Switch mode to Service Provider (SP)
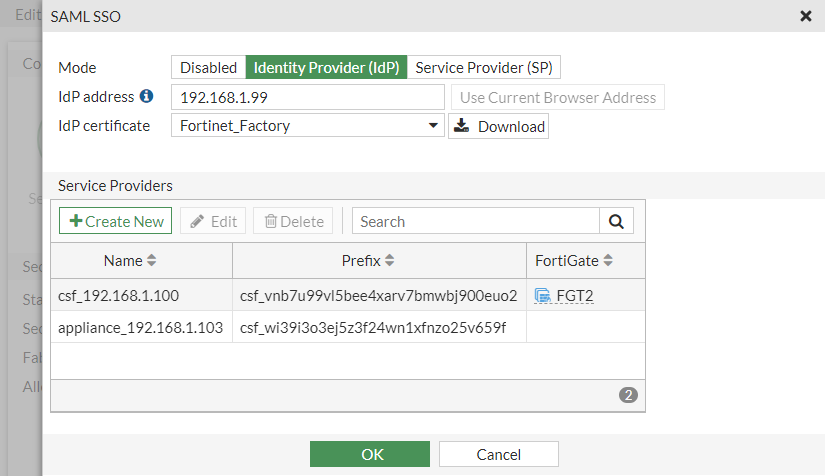 coord(484,68)
